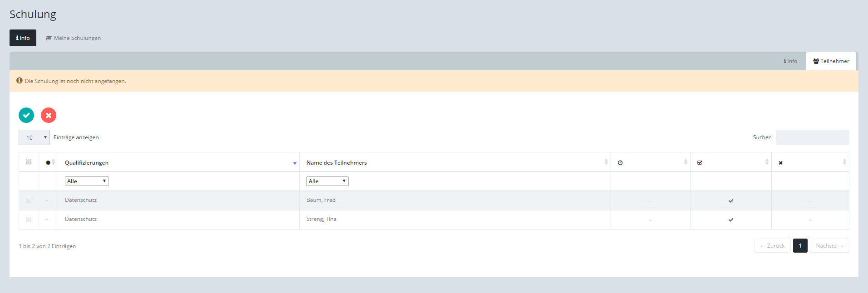This screenshot has width=868, height=293.
Task: Check the box for Streng, Tina row
Action: point(29,220)
